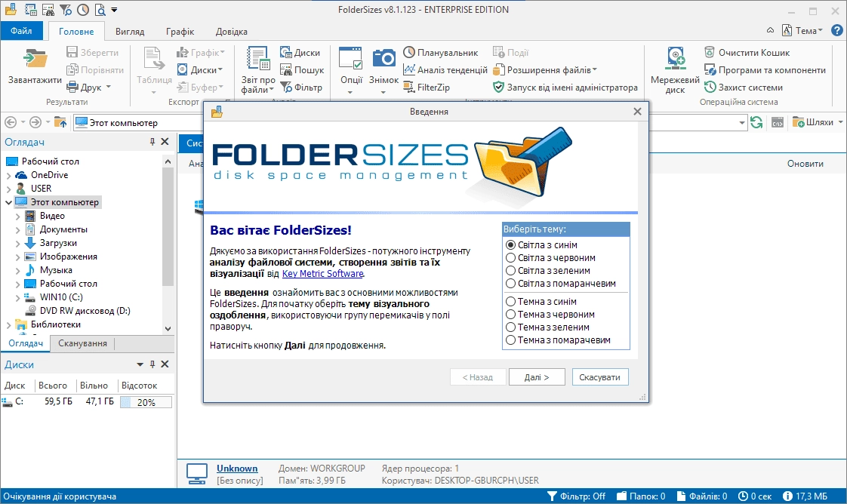
Task: Open the Key Metric Software link
Action: [x=323, y=274]
